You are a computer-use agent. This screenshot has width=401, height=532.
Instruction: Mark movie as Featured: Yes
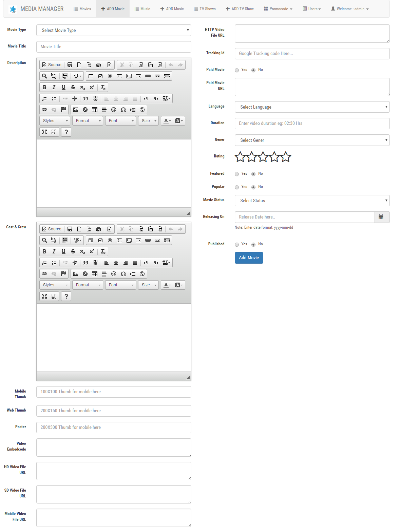click(x=237, y=174)
